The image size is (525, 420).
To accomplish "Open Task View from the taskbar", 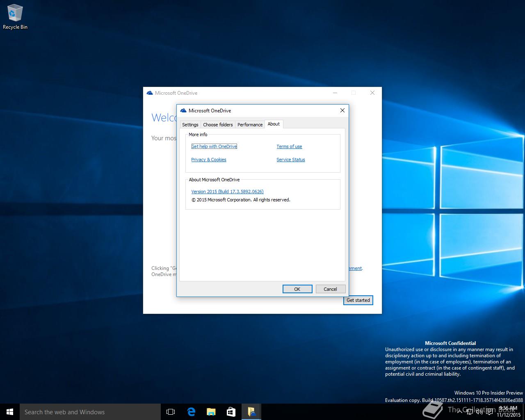I will coord(171,412).
